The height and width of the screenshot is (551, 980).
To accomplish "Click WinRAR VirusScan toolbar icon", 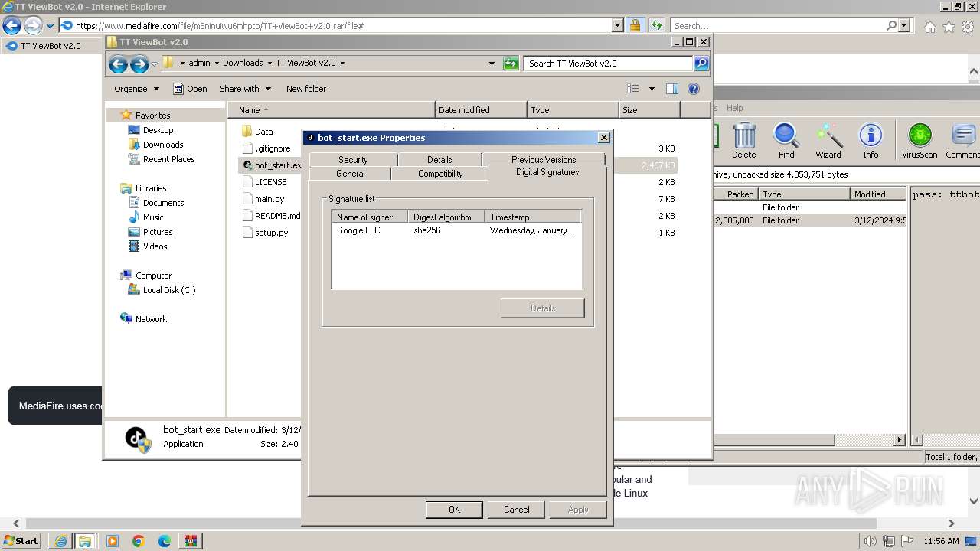I will pos(920,141).
